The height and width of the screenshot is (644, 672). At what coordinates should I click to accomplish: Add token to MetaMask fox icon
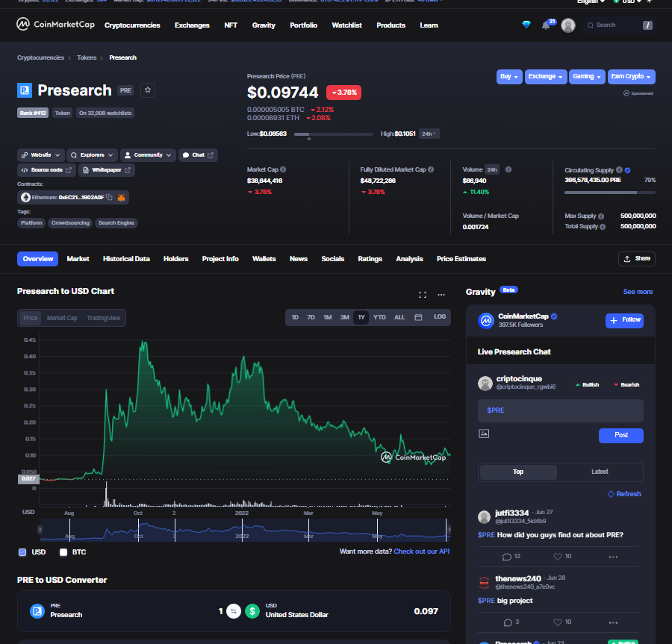(121, 198)
